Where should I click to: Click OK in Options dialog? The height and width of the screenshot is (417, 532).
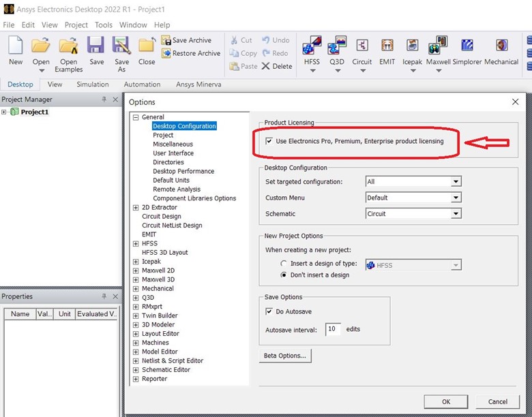(446, 402)
